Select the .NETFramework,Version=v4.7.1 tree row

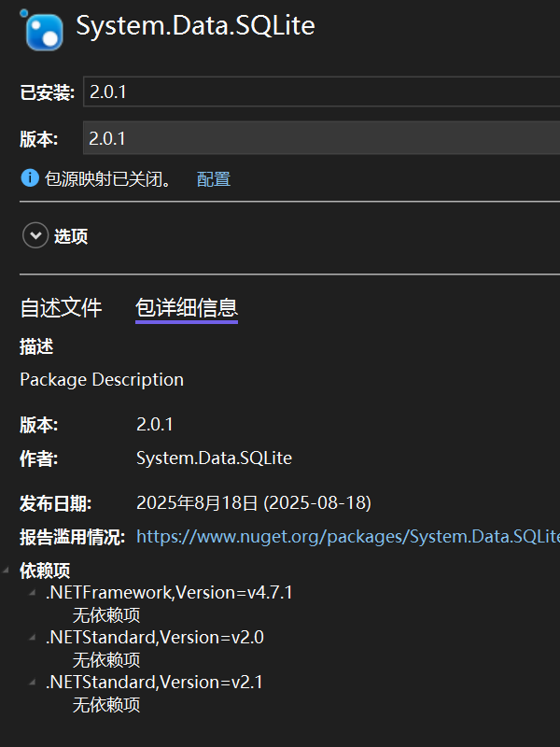(x=169, y=593)
